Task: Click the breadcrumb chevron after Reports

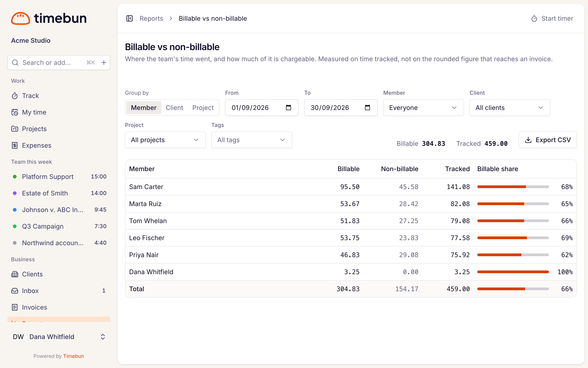Action: tap(171, 18)
